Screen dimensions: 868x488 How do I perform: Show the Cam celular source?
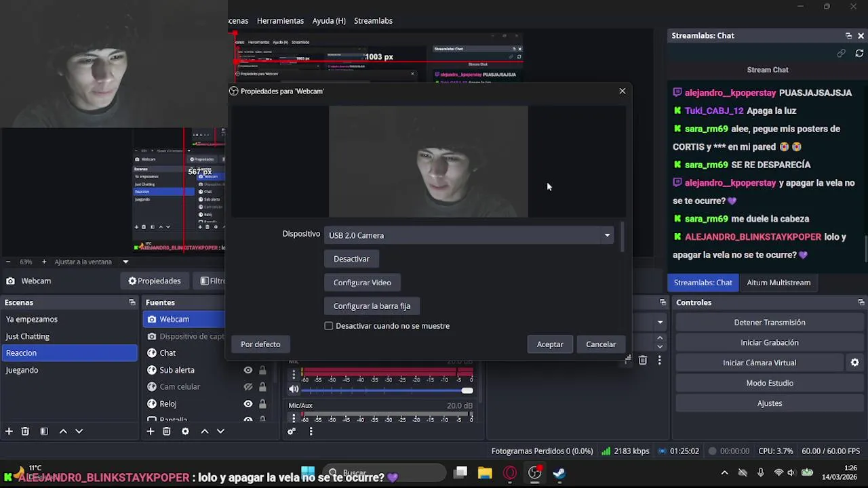(x=248, y=387)
